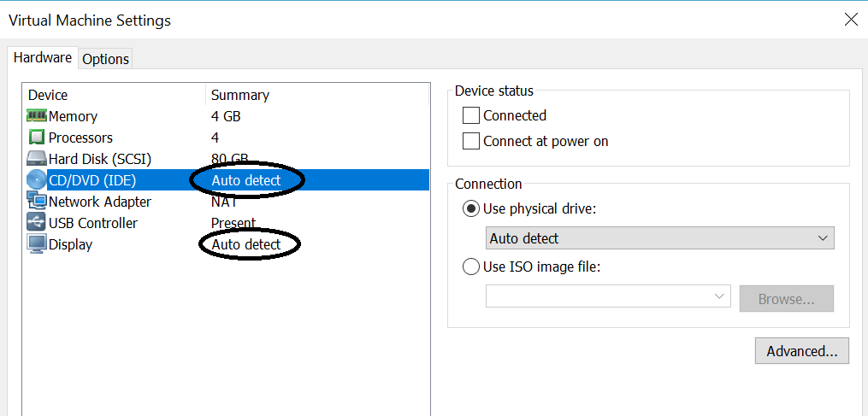The height and width of the screenshot is (416, 868).
Task: Select Use physical drive radio button
Action: 471,209
